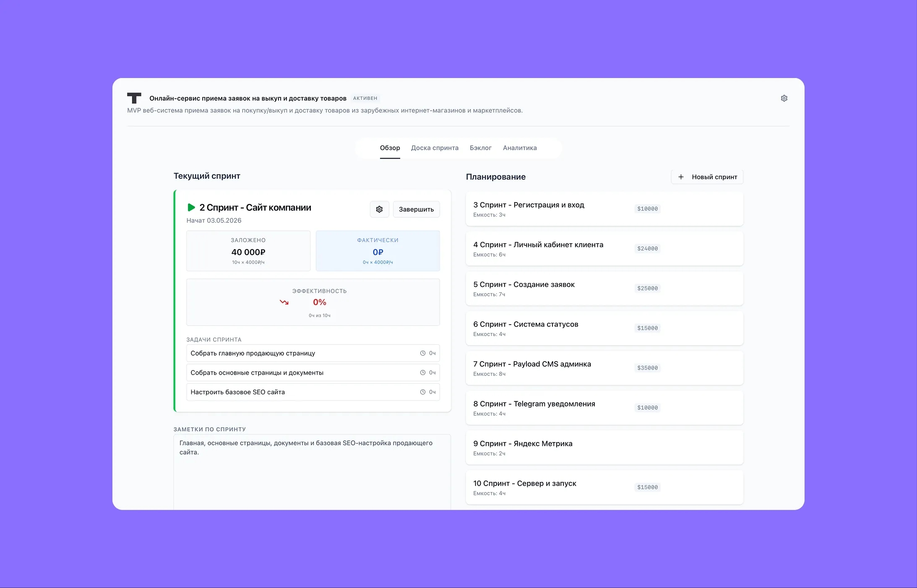Open card 10 Спринт - Сервер и запуск
The height and width of the screenshot is (588, 917).
point(604,487)
